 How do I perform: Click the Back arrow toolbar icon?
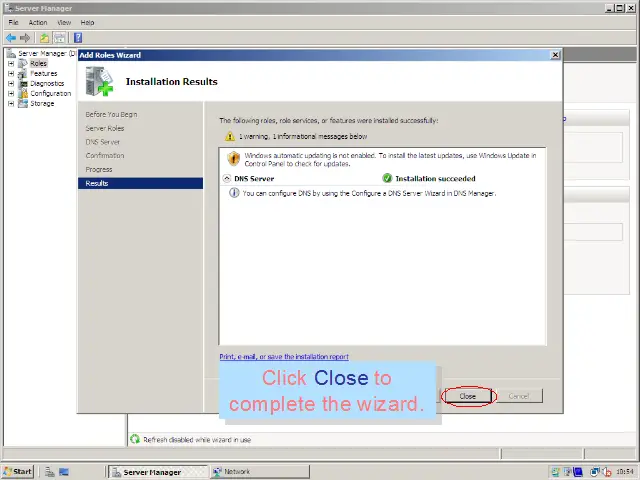coord(11,38)
